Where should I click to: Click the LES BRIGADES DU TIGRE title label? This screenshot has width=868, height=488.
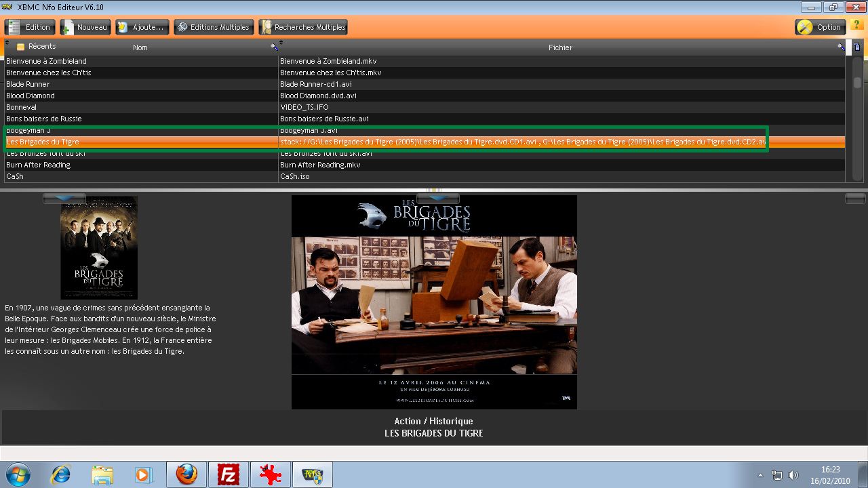point(434,433)
